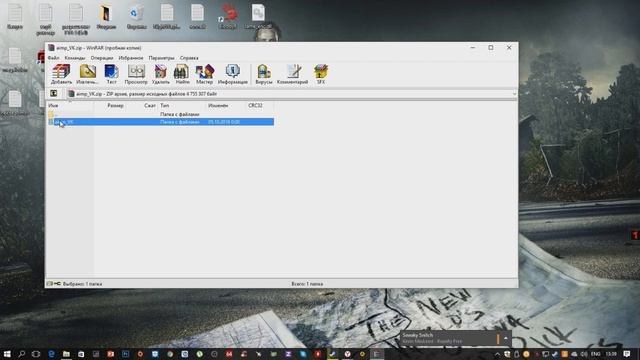Click the taskbar search magnifier icon

coord(22,353)
